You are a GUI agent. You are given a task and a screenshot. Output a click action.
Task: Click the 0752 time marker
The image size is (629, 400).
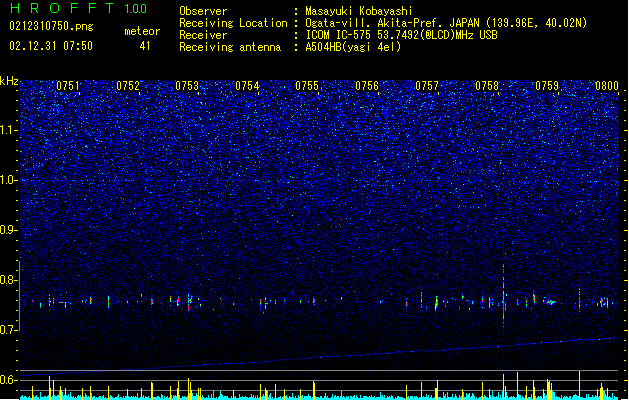[x=128, y=86]
